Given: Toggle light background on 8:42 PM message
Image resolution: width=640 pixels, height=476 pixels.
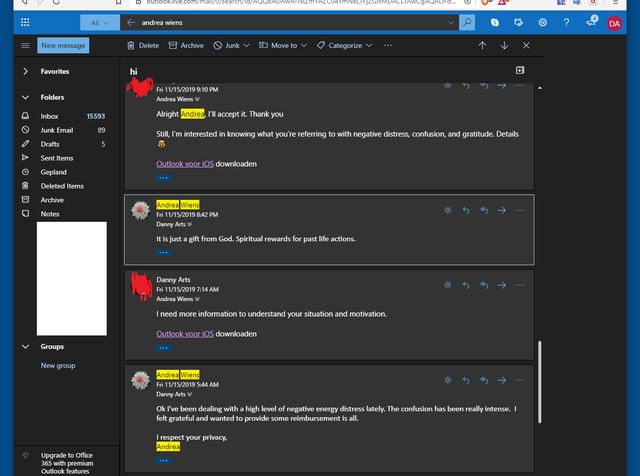Looking at the screenshot, I should pyautogui.click(x=448, y=210).
